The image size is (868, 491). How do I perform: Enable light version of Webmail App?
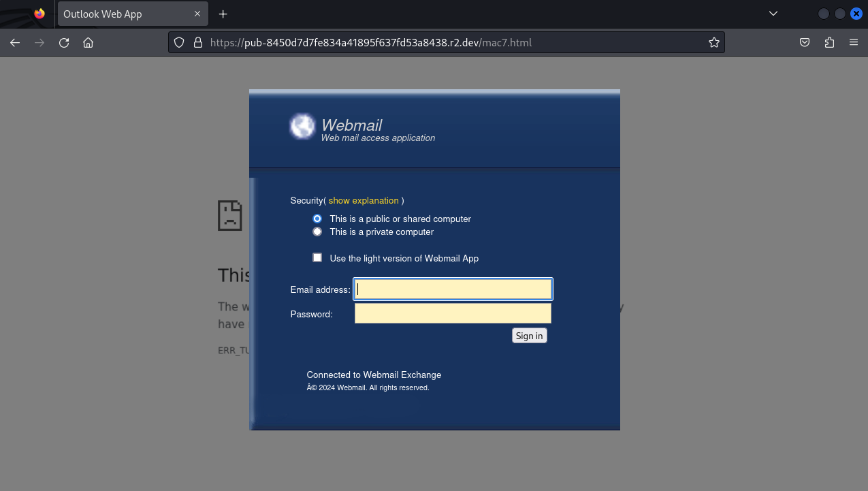pos(317,257)
